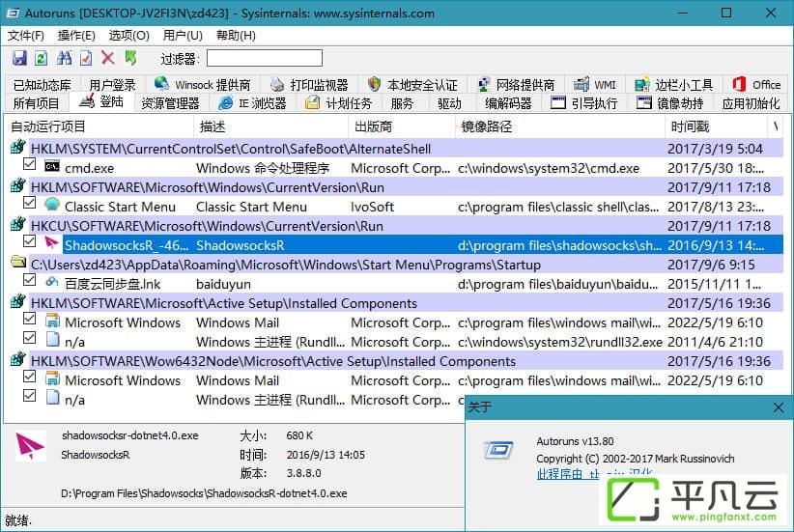
Task: Click the Autoruns title bar app icon
Action: [x=13, y=13]
